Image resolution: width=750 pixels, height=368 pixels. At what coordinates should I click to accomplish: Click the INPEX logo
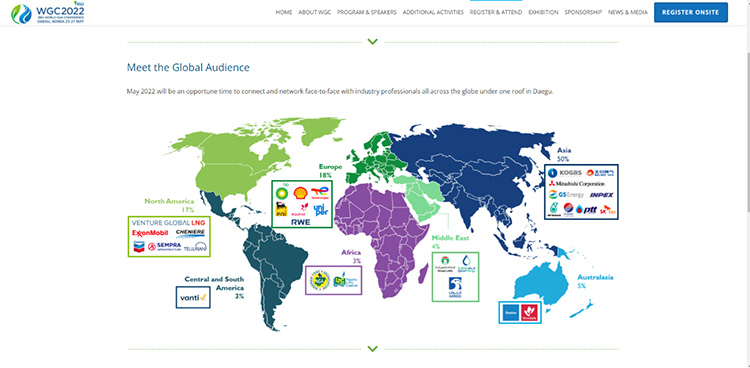click(601, 195)
